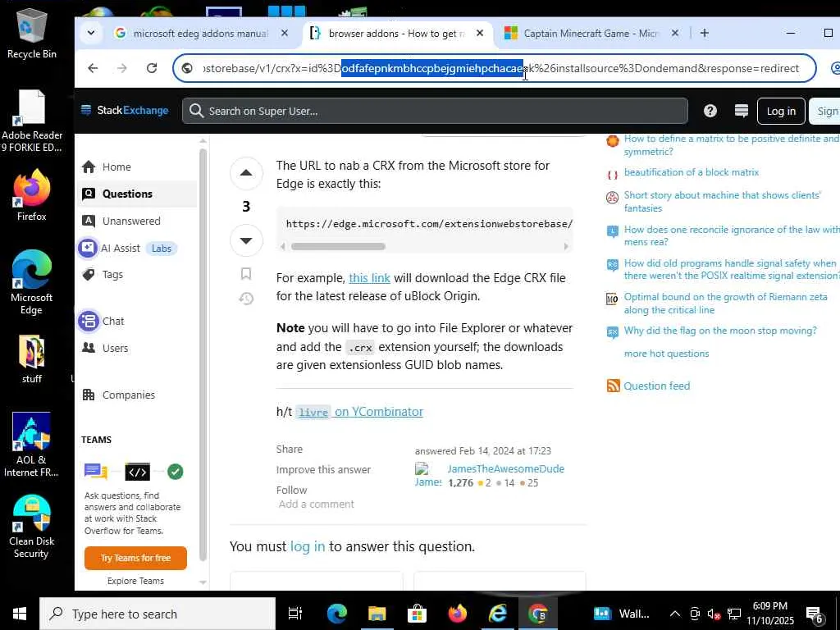840x630 pixels.
Task: Upvote the answer
Action: (246, 172)
